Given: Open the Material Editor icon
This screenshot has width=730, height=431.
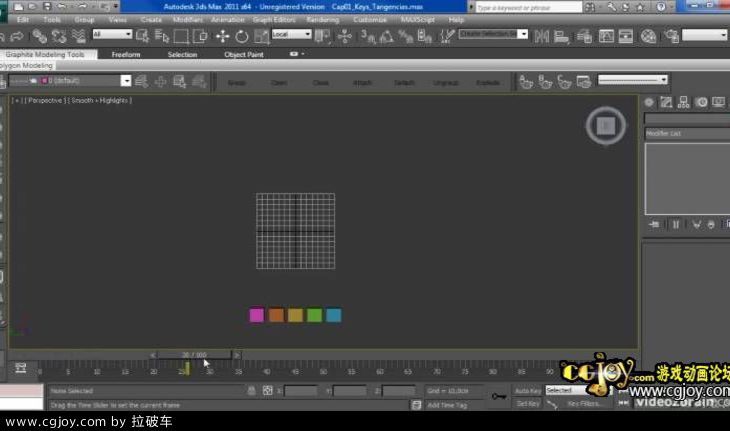Looking at the screenshot, I should click(649, 36).
